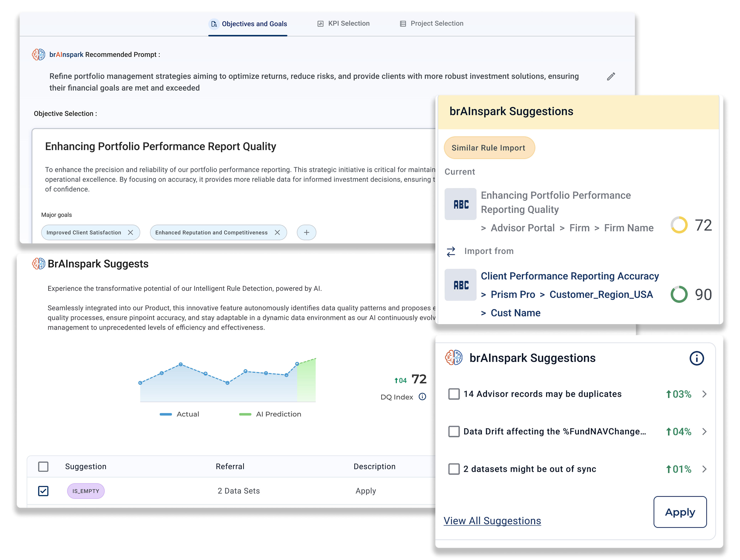Screen dimensions: 740x560
Task: Remove the Improved Client Satisfaction goal tag
Action: (130, 232)
